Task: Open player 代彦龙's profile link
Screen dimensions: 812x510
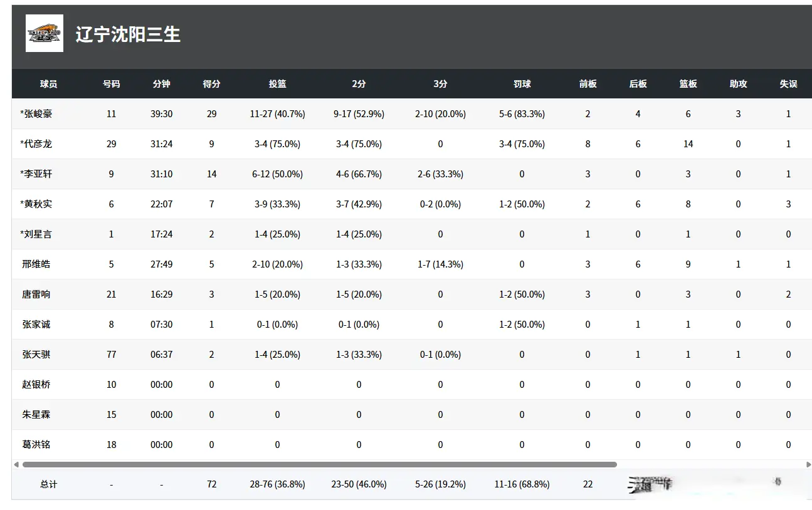Action: pos(38,144)
